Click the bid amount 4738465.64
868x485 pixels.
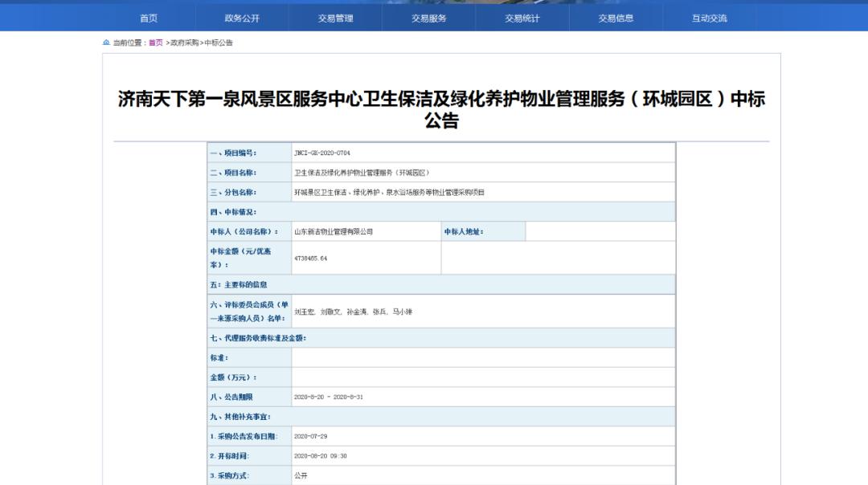(x=311, y=259)
